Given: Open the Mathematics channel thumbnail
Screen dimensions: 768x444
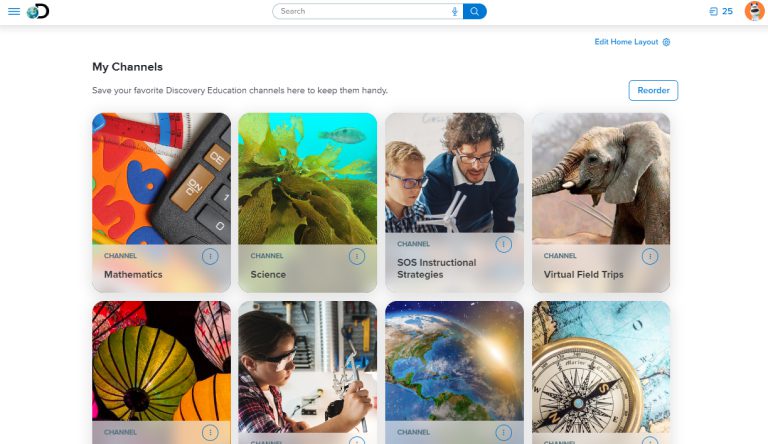Looking at the screenshot, I should coord(161,179).
